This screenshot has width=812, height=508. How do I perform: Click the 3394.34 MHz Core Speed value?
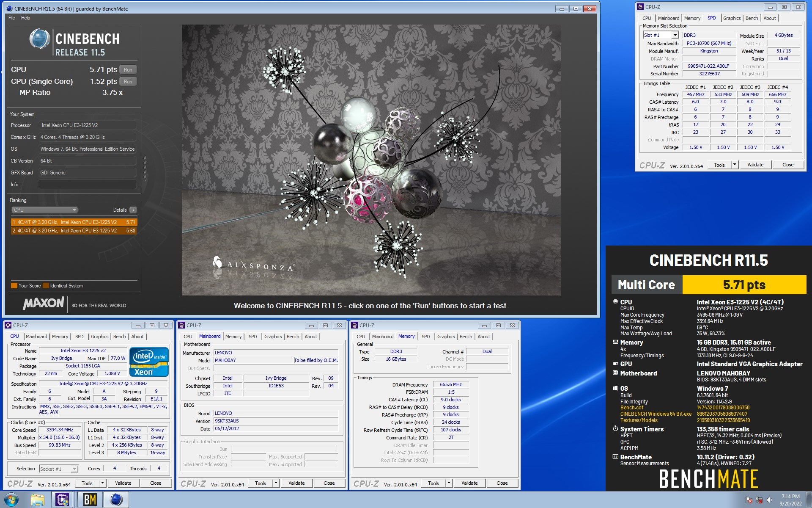click(x=60, y=430)
